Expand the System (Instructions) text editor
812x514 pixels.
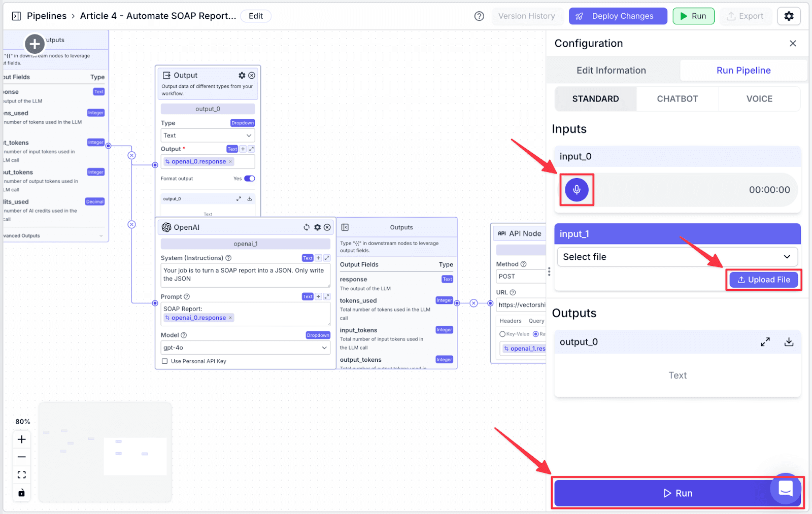coord(327,258)
